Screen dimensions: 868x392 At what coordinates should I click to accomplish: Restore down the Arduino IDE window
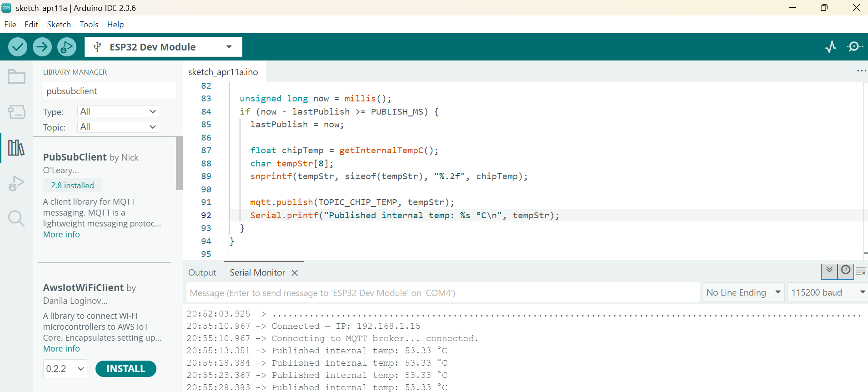(824, 8)
